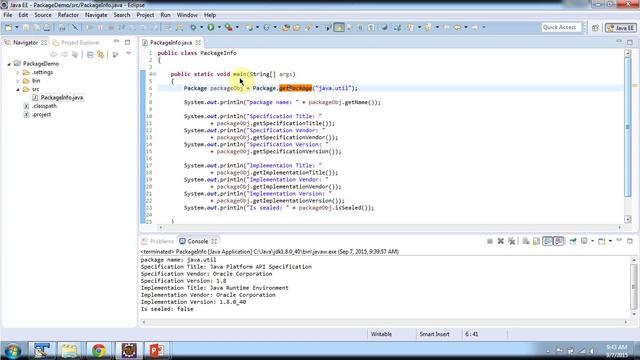640x360 pixels.
Task: Open the Refactor menu
Action: tap(68, 15)
